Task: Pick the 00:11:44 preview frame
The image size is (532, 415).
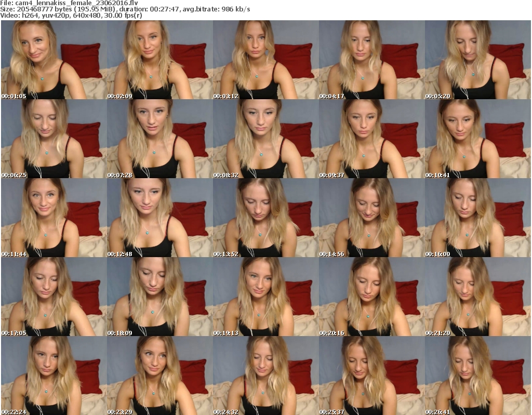Action: point(54,218)
